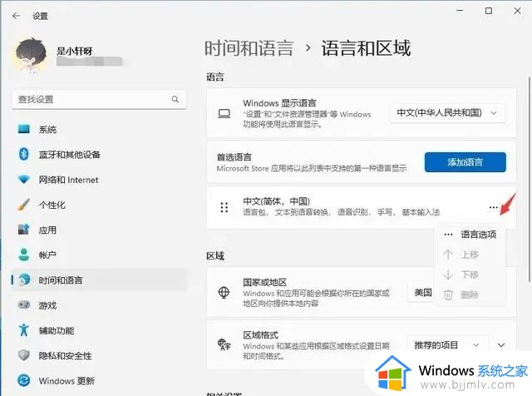Image resolution: width=532 pixels, height=396 pixels.
Task: Click the Bluetooth icon in the sidebar
Action: coord(24,154)
